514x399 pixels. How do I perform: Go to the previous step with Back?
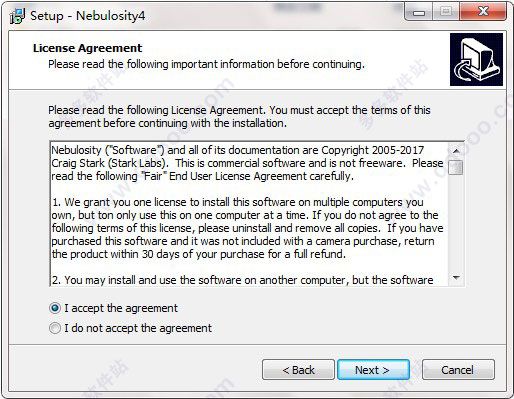[x=298, y=370]
